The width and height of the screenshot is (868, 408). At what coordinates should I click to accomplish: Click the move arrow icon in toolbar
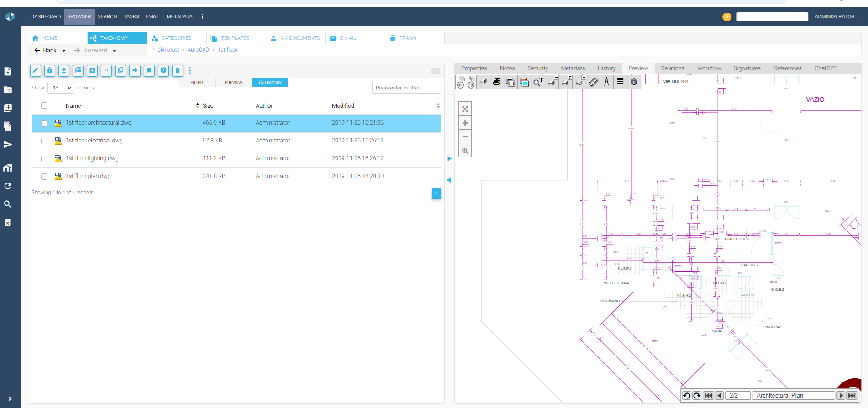[x=135, y=70]
